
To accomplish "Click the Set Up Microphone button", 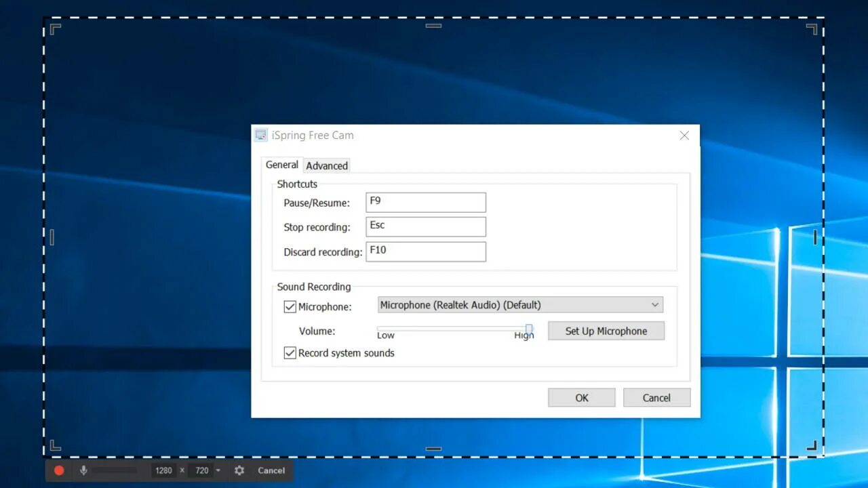I will [606, 331].
